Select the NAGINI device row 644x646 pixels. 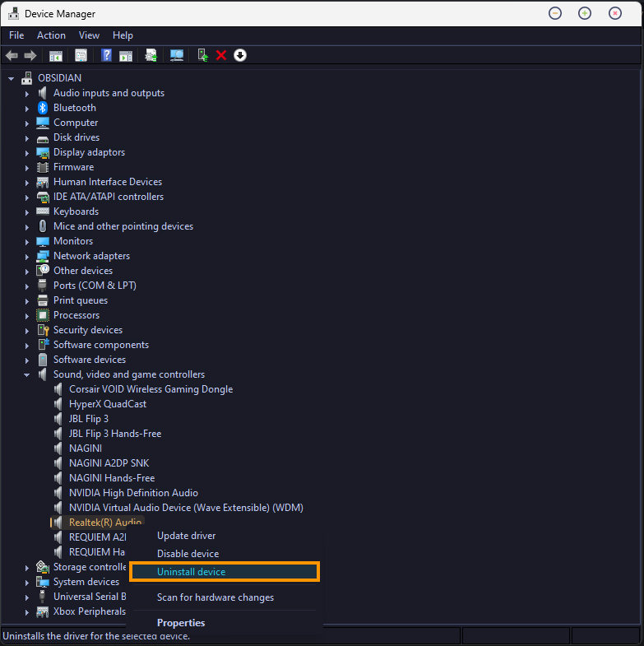(86, 448)
